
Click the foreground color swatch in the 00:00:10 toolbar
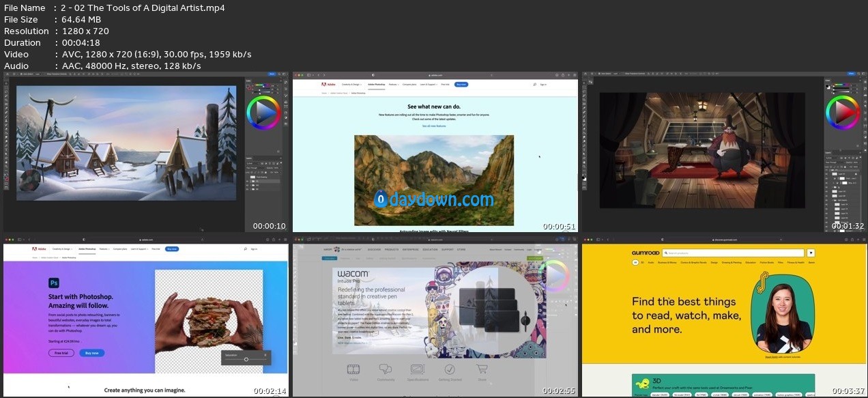tap(5, 178)
